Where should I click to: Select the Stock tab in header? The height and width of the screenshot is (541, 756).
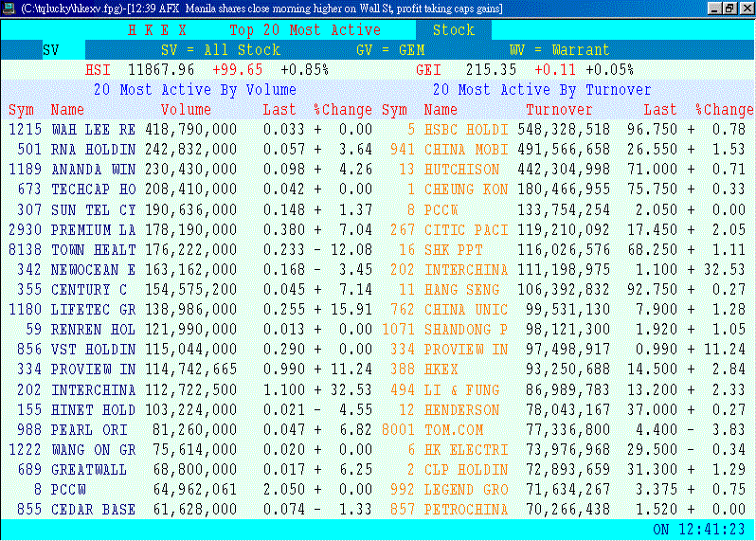coord(453,30)
